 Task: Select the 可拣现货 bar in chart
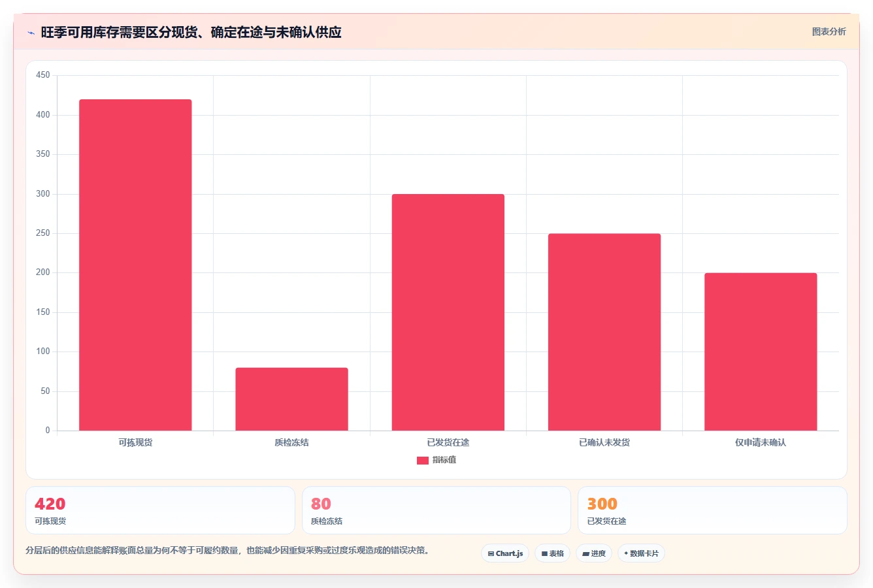(x=135, y=265)
